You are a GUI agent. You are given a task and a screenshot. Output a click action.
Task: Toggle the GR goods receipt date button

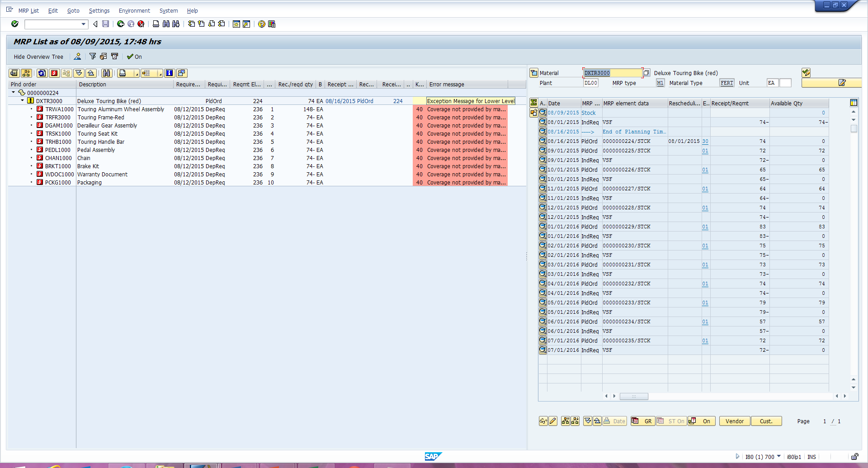coord(643,421)
